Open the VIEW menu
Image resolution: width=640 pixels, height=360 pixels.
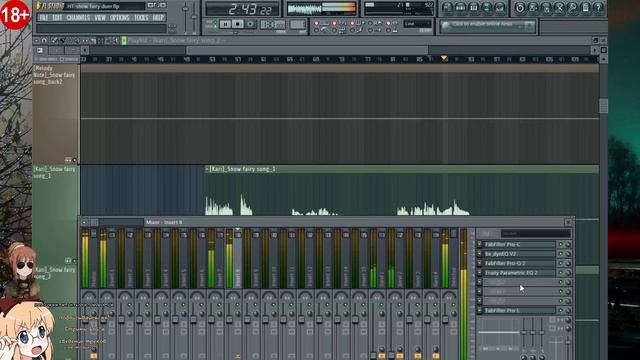click(100, 18)
